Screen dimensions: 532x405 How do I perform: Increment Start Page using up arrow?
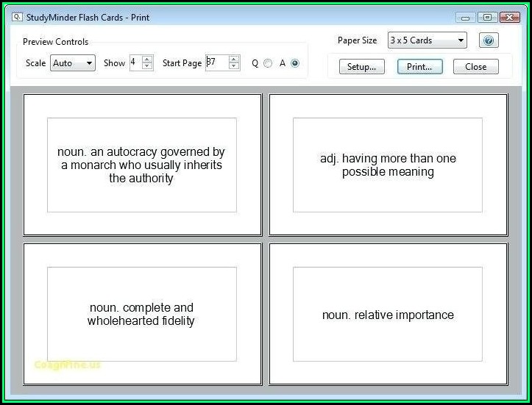[234, 60]
